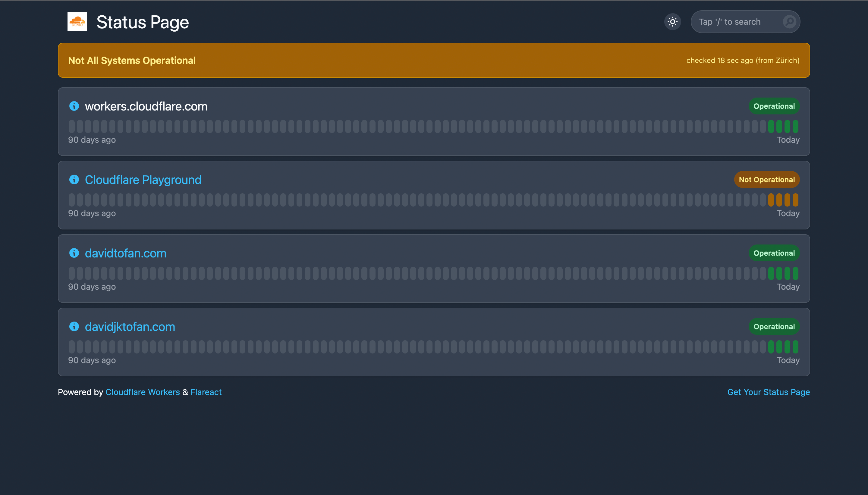Click the info icon next to davidjktofan.com
Screen dimensions: 868x495
click(x=74, y=326)
